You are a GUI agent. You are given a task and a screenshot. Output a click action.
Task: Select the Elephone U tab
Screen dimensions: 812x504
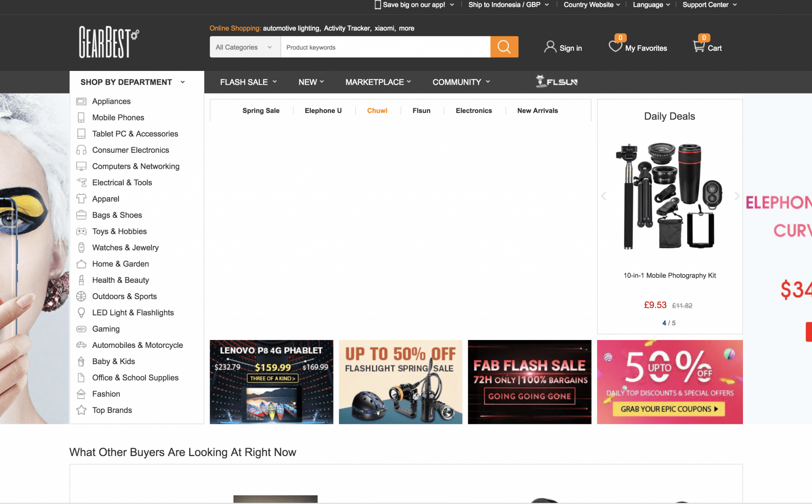(x=323, y=111)
